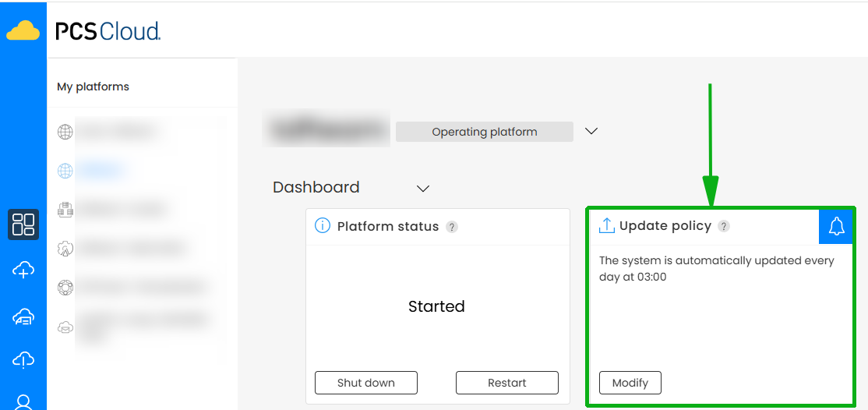
Task: Click the server cluster icon in platforms list
Action: [65, 210]
